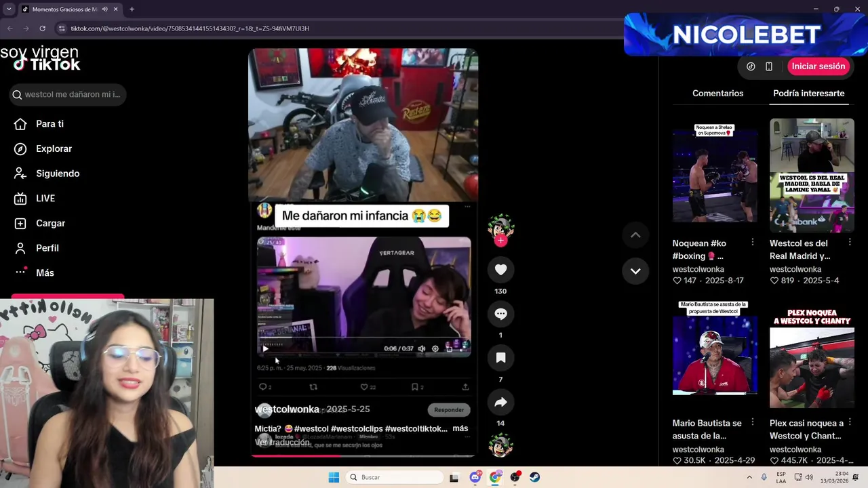Viewport: 868px width, 488px height.
Task: Like the video with the heart icon
Action: coord(500,270)
